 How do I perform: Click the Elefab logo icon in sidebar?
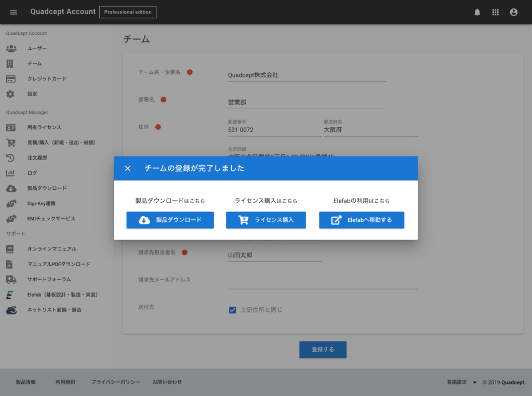click(10, 295)
